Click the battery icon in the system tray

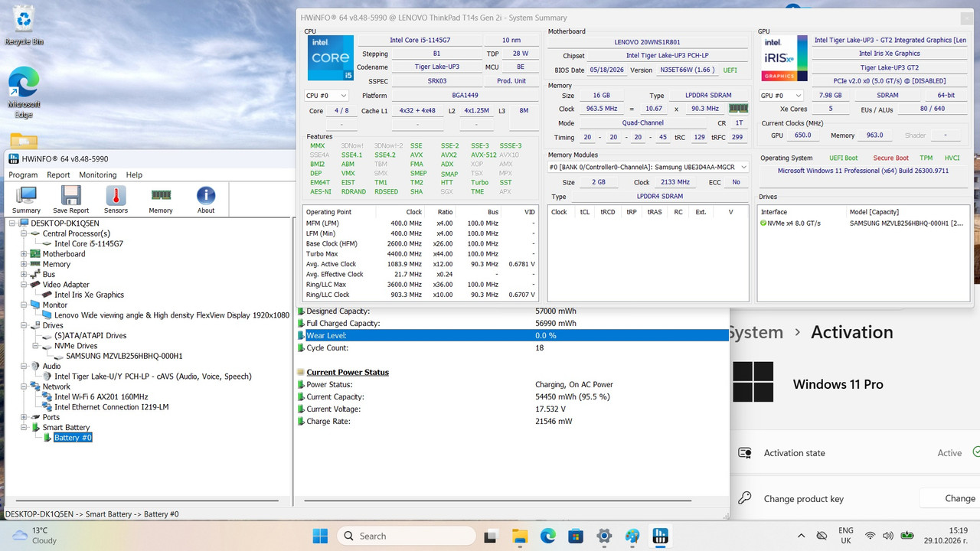[907, 536]
